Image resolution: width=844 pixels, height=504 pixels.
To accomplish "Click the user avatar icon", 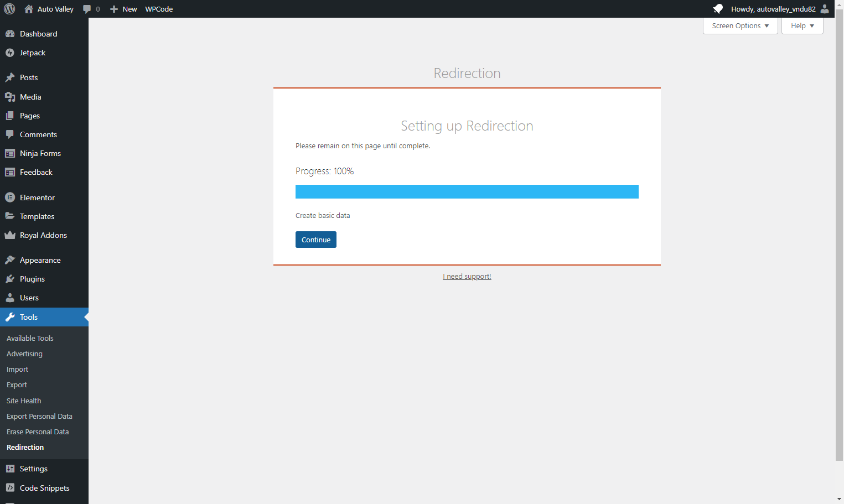I will click(x=825, y=9).
